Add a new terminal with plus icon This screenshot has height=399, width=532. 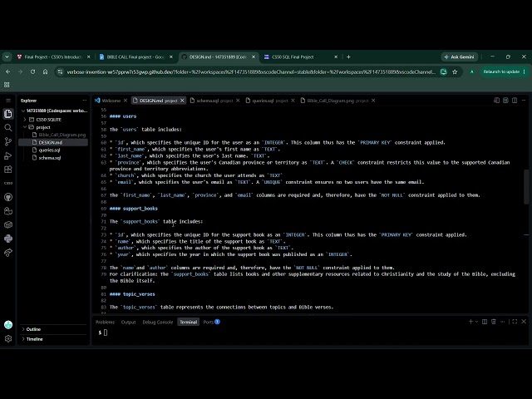470,322
